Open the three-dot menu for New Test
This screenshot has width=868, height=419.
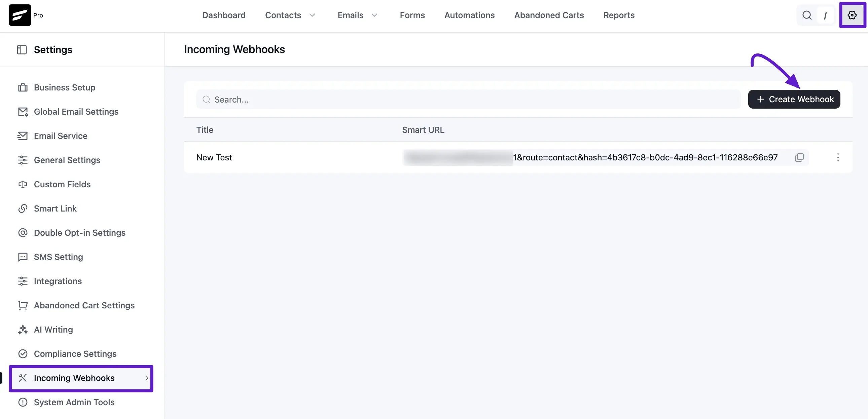(x=838, y=158)
